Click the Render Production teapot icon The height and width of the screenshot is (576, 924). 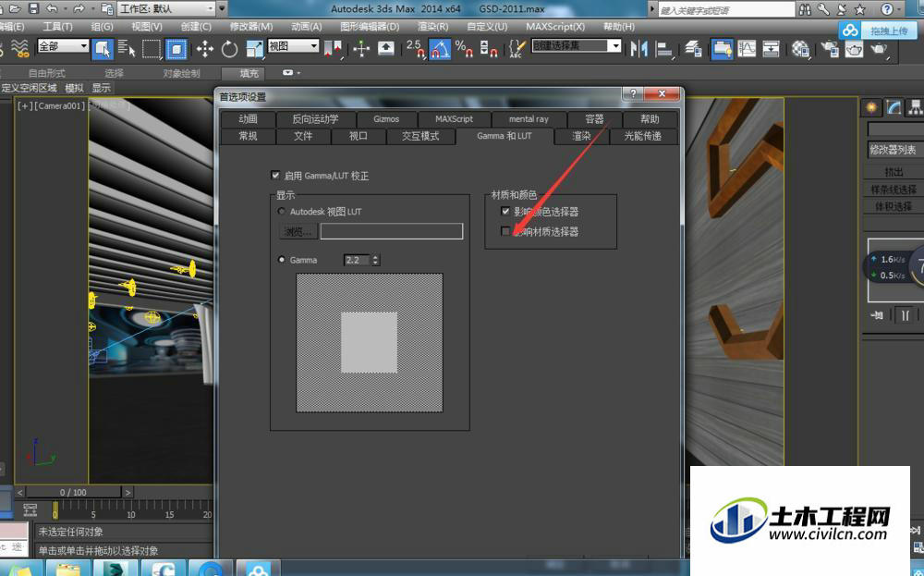click(x=880, y=49)
